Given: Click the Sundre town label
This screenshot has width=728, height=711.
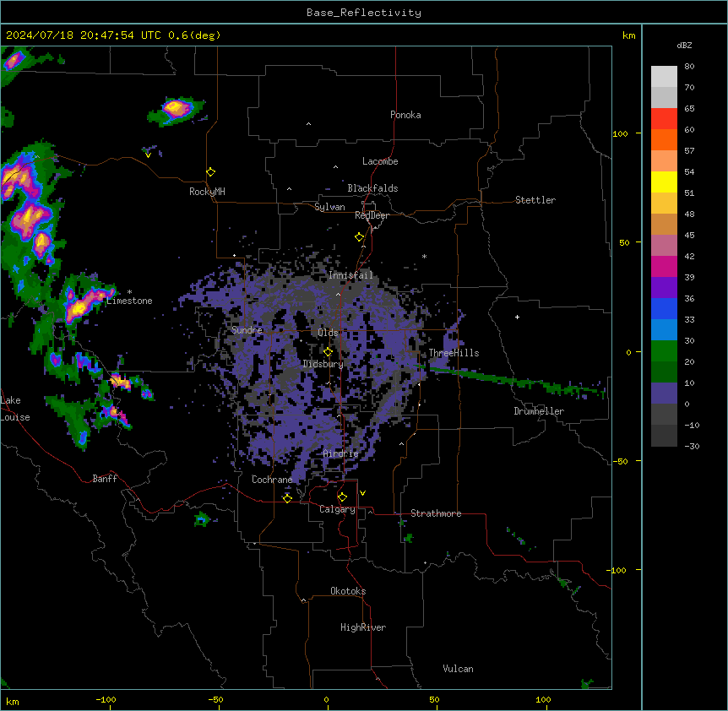Looking at the screenshot, I should 247,330.
